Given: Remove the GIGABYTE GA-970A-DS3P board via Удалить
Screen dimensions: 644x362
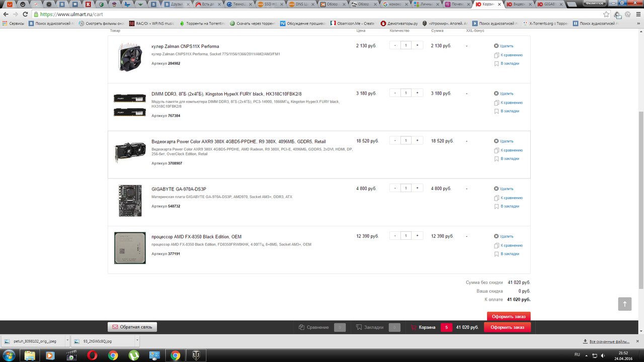Looking at the screenshot, I should (x=504, y=189).
